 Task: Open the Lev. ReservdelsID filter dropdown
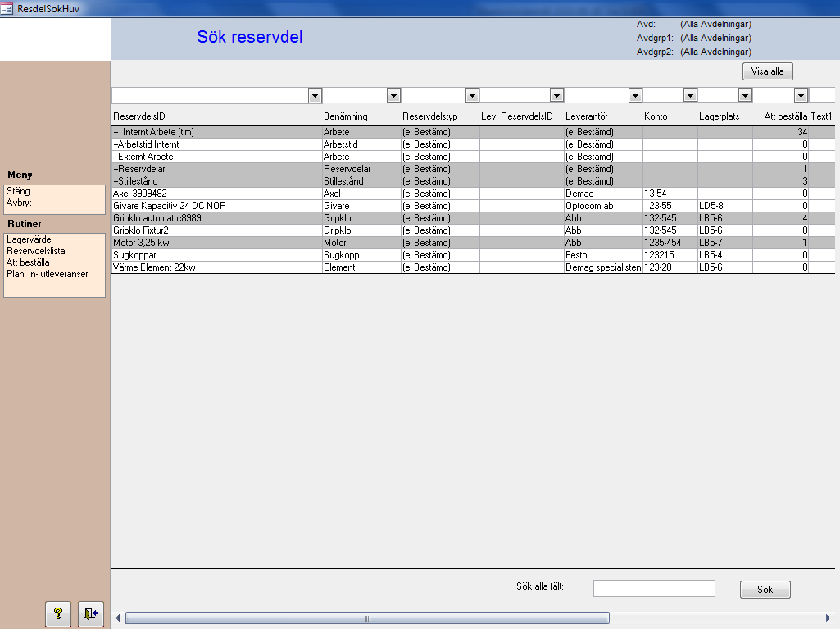click(556, 95)
